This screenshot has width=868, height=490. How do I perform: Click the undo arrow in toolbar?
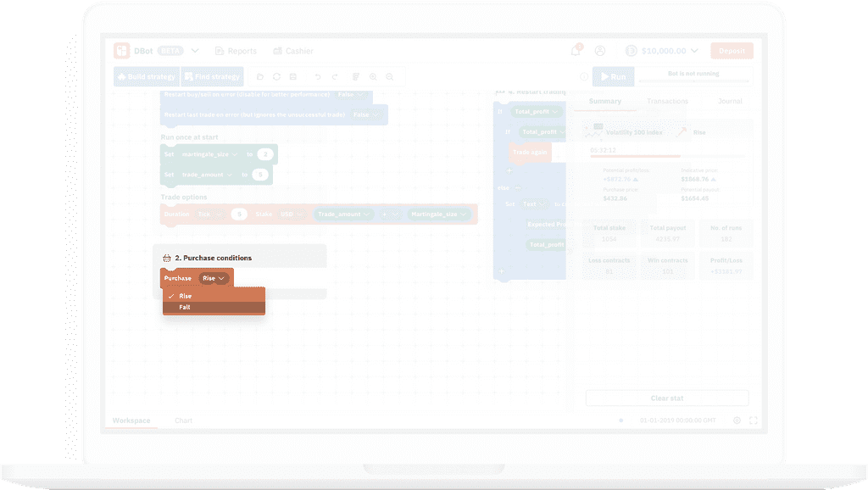coord(318,77)
